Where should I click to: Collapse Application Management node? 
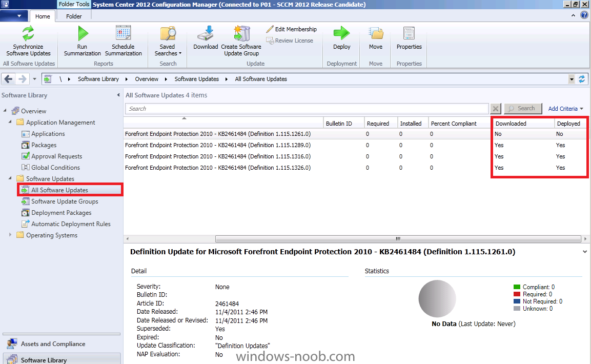point(10,122)
